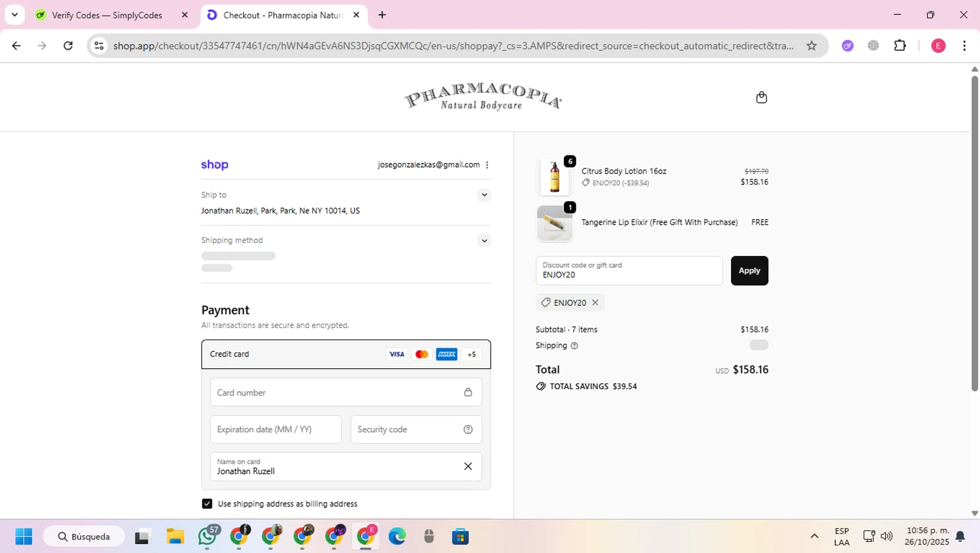This screenshot has height=553, width=980.
Task: Click the TOTAL SAVINGS $39.54 text
Action: coord(593,387)
